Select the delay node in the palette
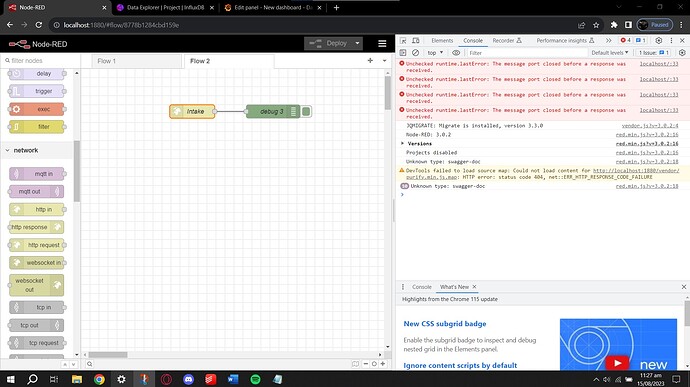The image size is (690, 387). pos(37,74)
